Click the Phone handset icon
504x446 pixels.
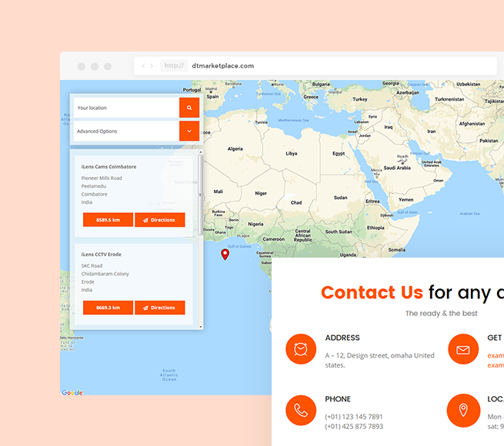pyautogui.click(x=301, y=411)
